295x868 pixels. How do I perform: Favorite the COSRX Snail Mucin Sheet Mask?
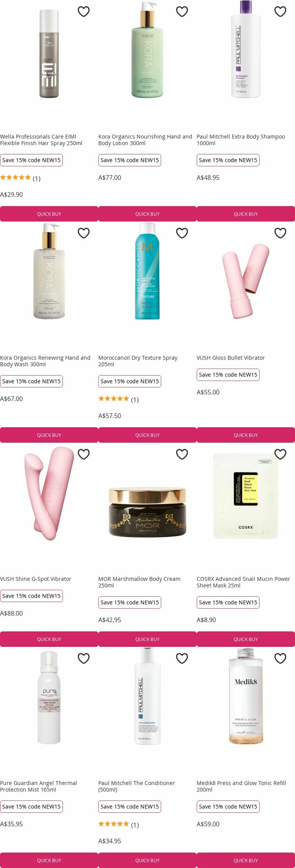tap(280, 454)
